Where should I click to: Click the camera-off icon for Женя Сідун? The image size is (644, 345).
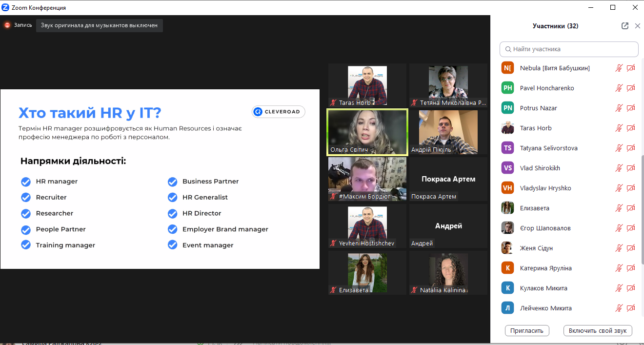click(x=631, y=248)
